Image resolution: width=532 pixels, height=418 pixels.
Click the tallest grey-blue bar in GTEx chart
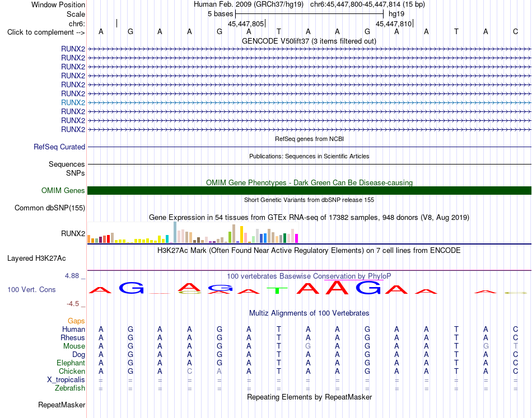(175, 232)
